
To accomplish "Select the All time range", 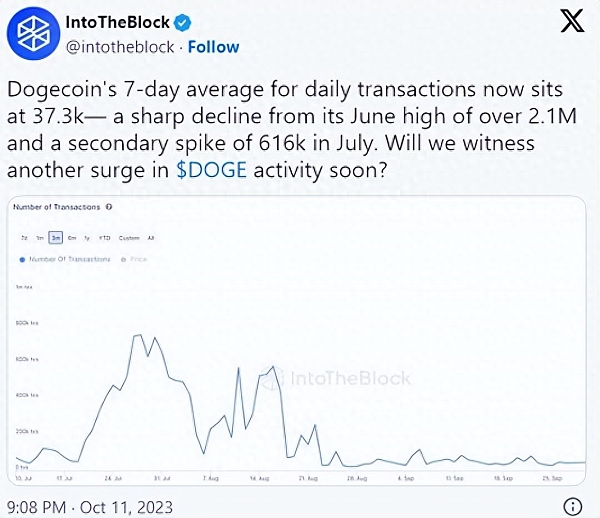I will (x=151, y=237).
